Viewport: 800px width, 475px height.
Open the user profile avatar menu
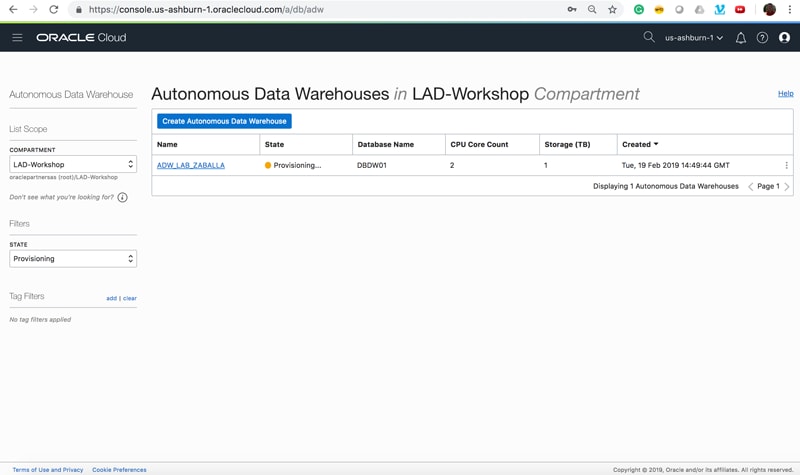coord(784,38)
